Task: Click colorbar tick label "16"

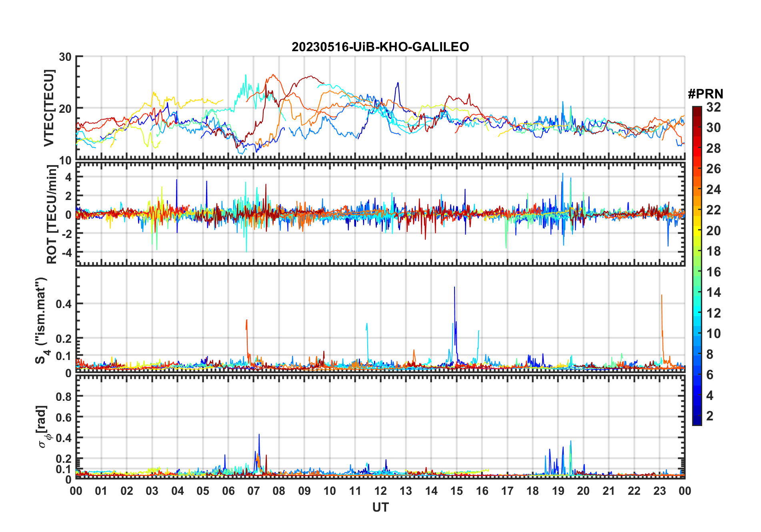Action: coord(713,272)
